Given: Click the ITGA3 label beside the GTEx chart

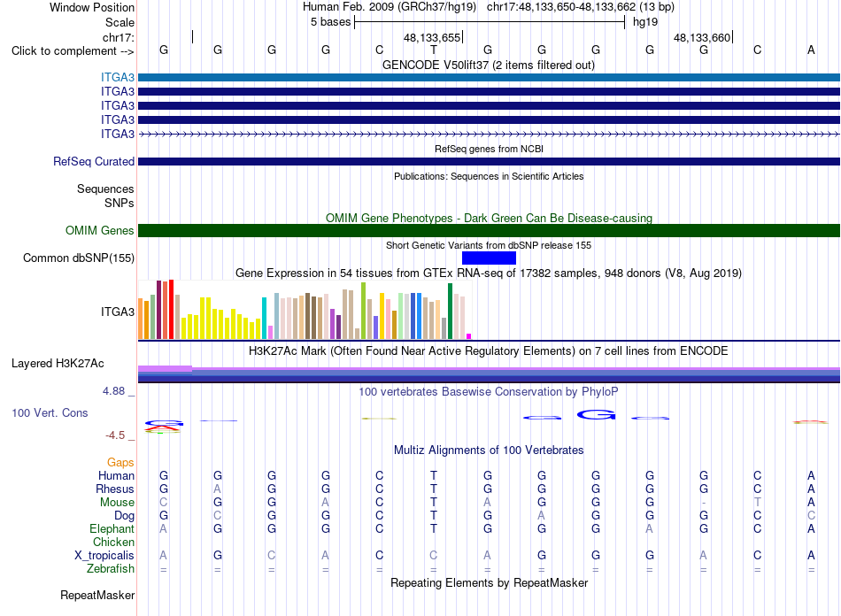Looking at the screenshot, I should [x=118, y=312].
